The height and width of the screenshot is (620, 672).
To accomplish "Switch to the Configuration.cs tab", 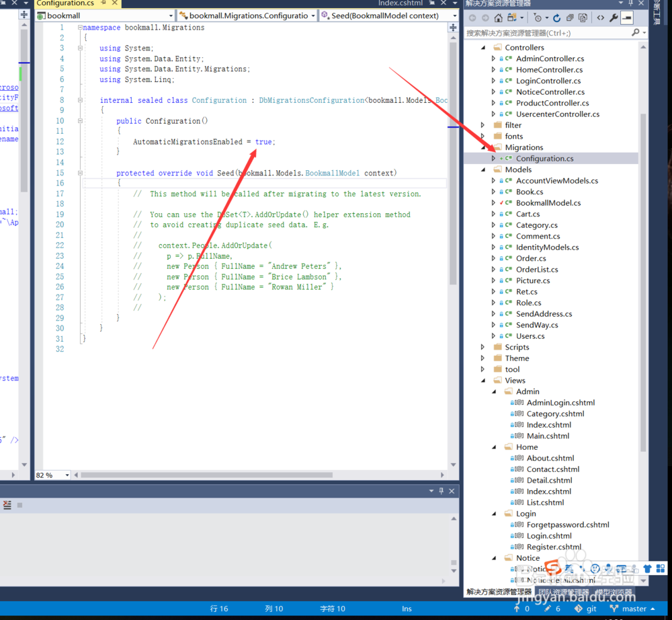I will tap(65, 3).
